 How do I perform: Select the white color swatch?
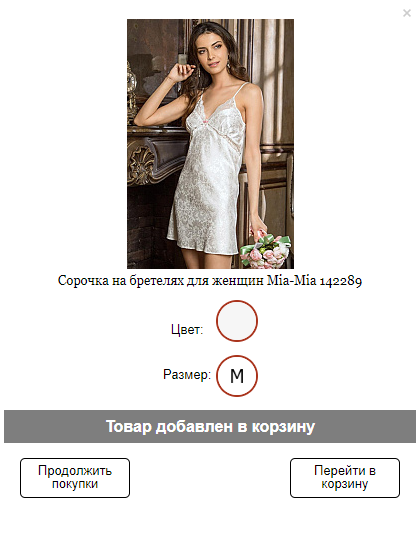(237, 321)
